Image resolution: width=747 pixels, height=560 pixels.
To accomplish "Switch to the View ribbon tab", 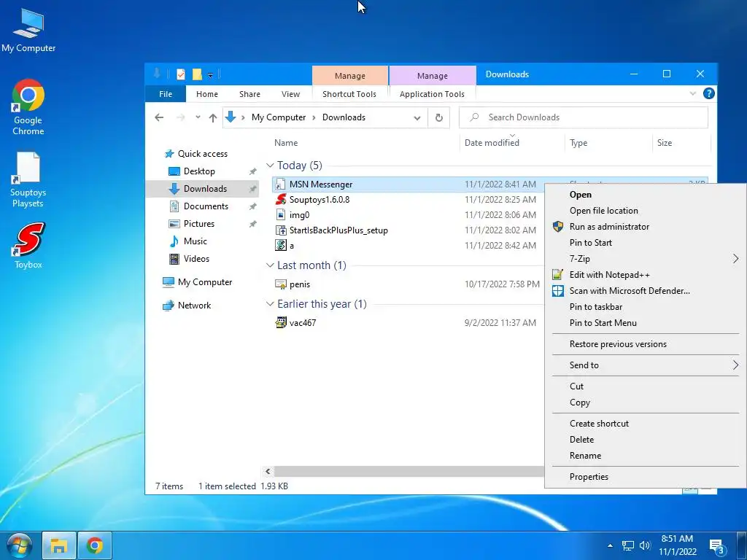I will (290, 94).
